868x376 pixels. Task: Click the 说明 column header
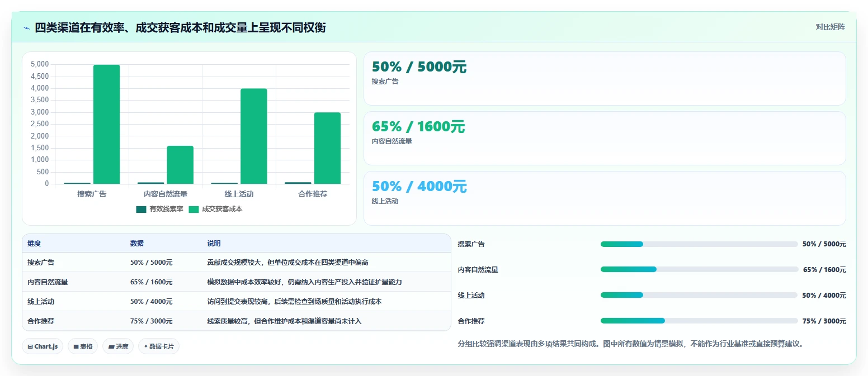214,244
